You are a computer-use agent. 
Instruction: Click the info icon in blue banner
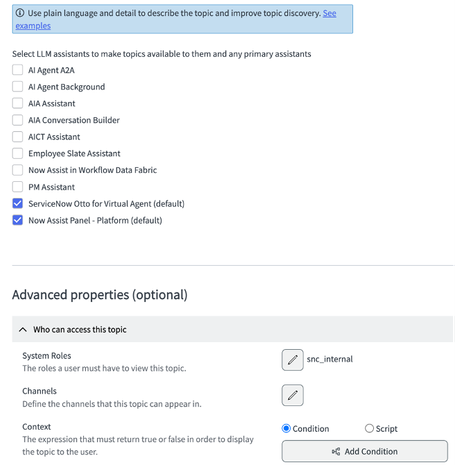tap(20, 13)
